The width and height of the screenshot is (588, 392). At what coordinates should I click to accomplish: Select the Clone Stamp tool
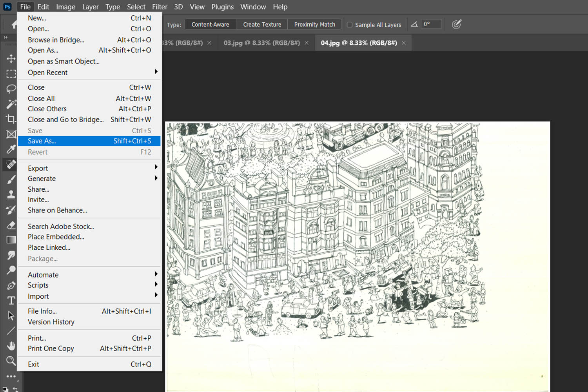(11, 194)
